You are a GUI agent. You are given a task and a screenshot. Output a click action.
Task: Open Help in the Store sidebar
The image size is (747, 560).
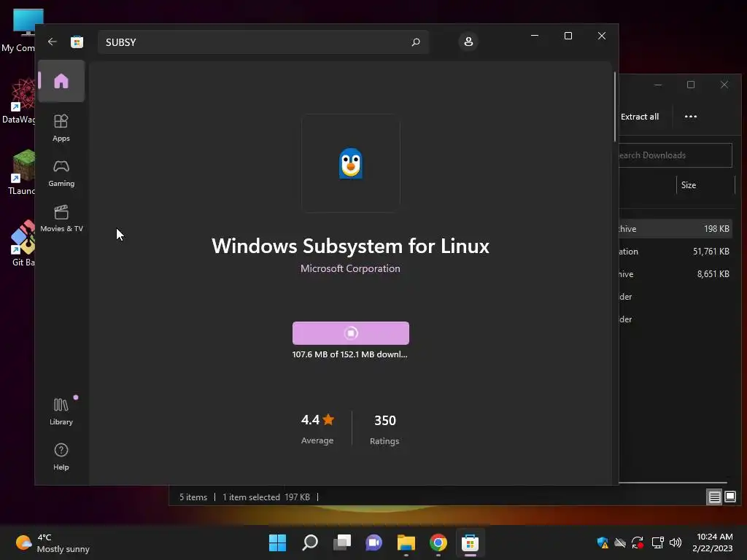tap(61, 456)
